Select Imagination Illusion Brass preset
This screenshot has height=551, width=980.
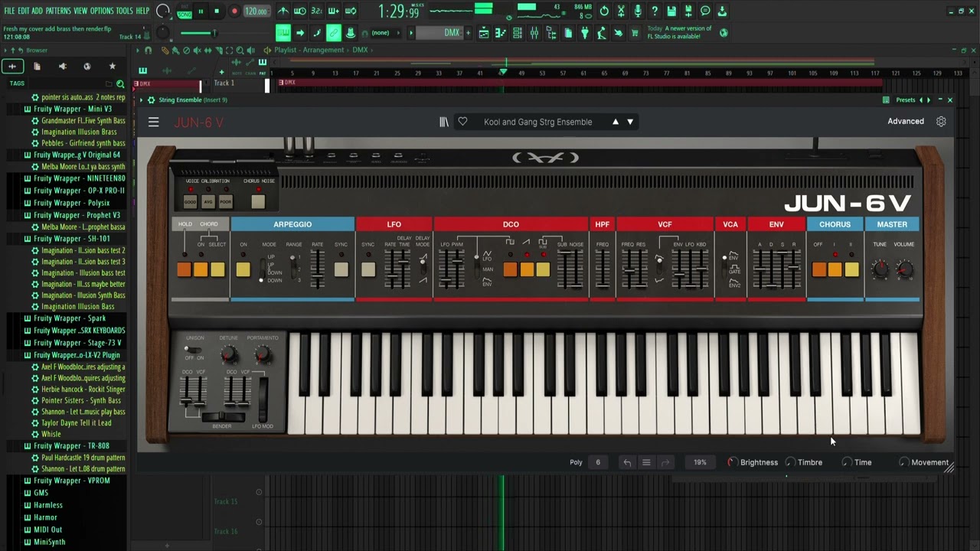click(79, 132)
